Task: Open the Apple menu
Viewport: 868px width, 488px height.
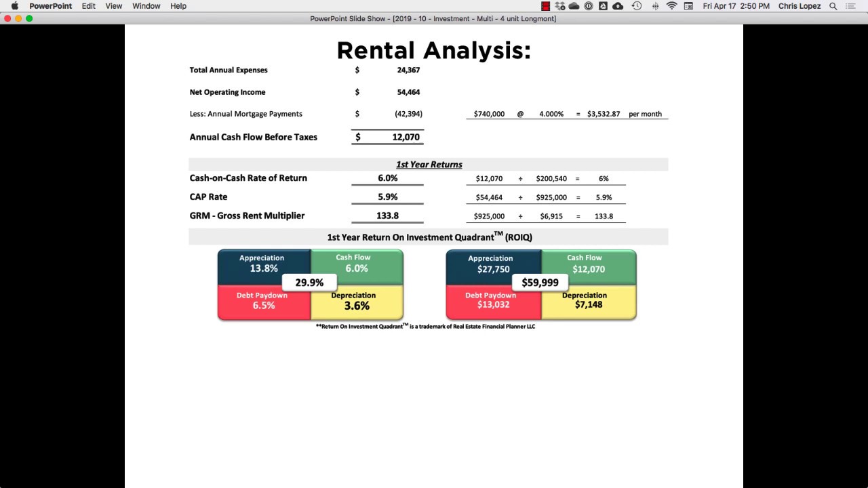Action: (x=14, y=6)
